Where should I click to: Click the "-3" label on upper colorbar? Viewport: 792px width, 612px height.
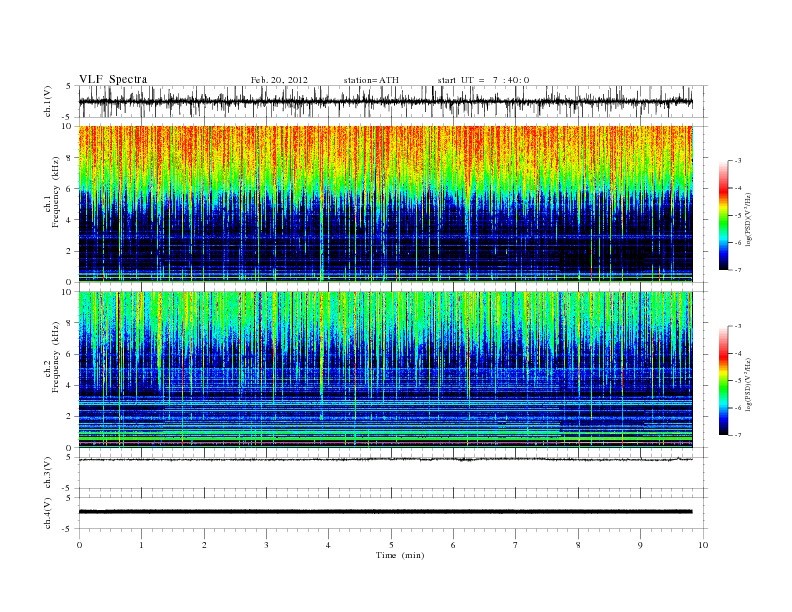[x=738, y=161]
